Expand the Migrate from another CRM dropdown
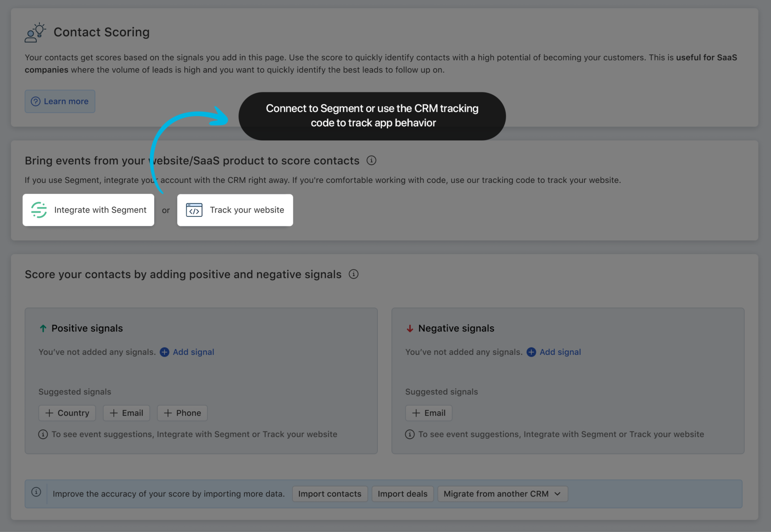This screenshot has width=771, height=532. coord(502,493)
